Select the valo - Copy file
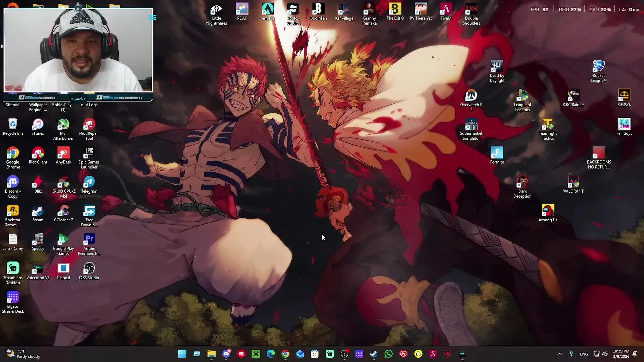 tap(13, 242)
